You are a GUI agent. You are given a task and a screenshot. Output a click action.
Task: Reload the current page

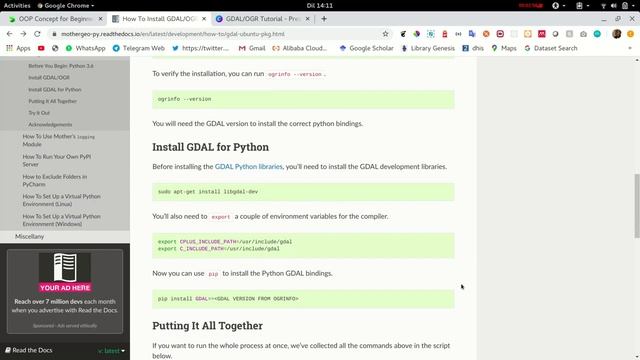coord(37,34)
